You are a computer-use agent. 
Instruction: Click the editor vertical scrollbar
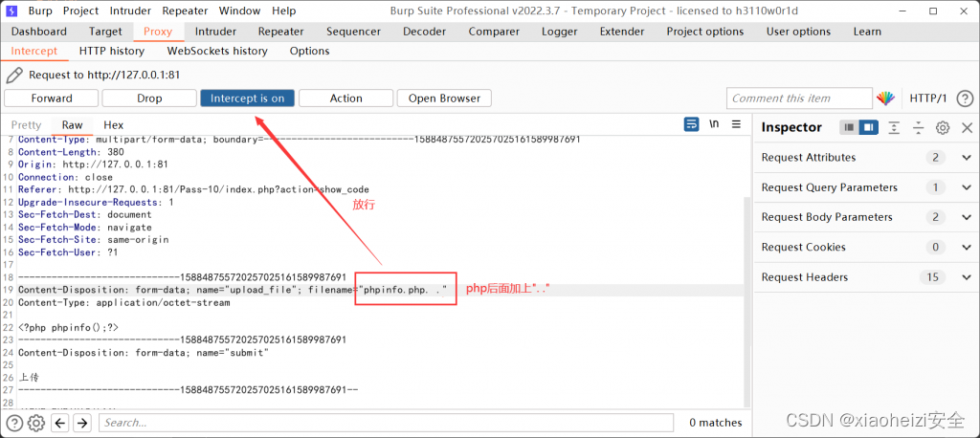[747, 300]
